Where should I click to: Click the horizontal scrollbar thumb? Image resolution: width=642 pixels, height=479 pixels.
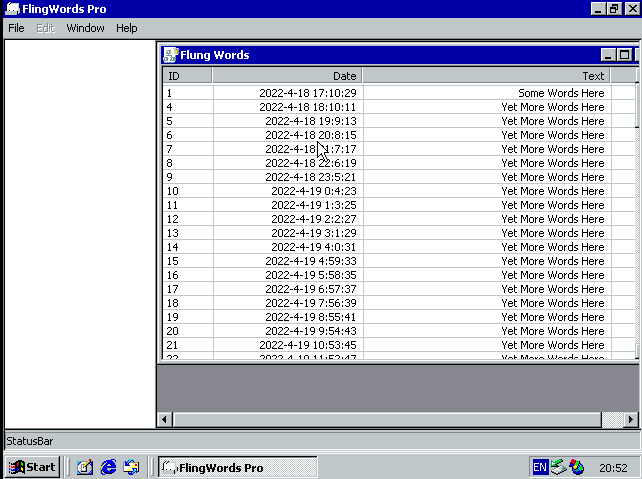coord(387,420)
